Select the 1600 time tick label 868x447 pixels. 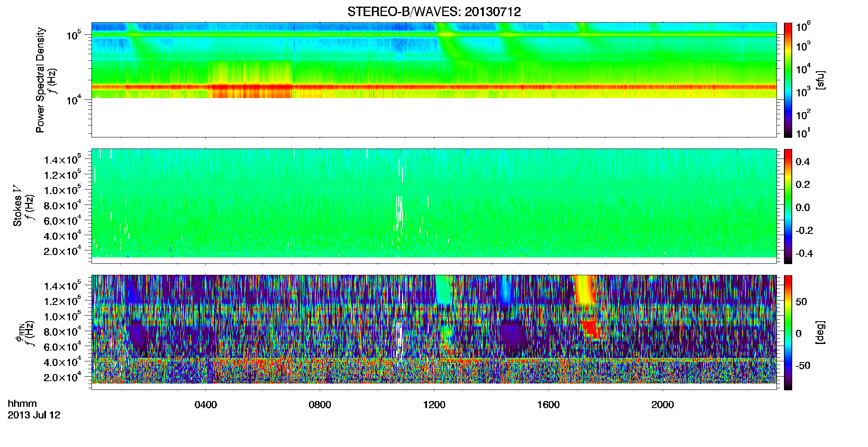point(549,405)
